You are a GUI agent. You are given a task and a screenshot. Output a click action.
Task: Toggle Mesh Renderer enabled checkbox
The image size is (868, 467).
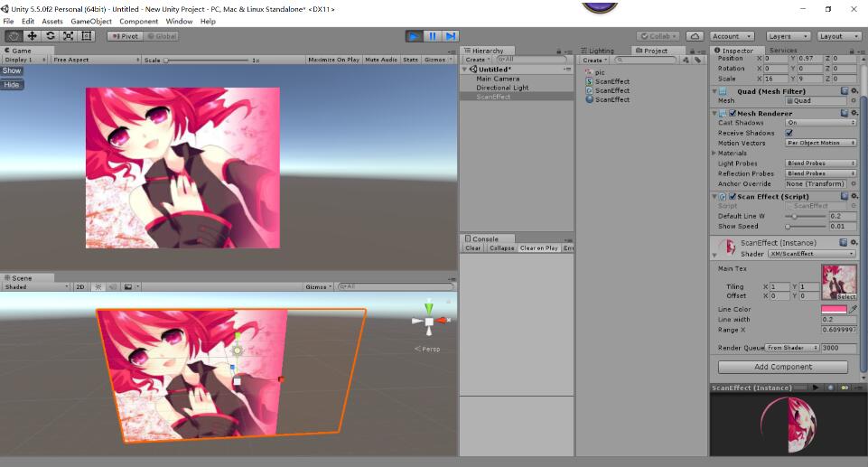[x=733, y=113]
